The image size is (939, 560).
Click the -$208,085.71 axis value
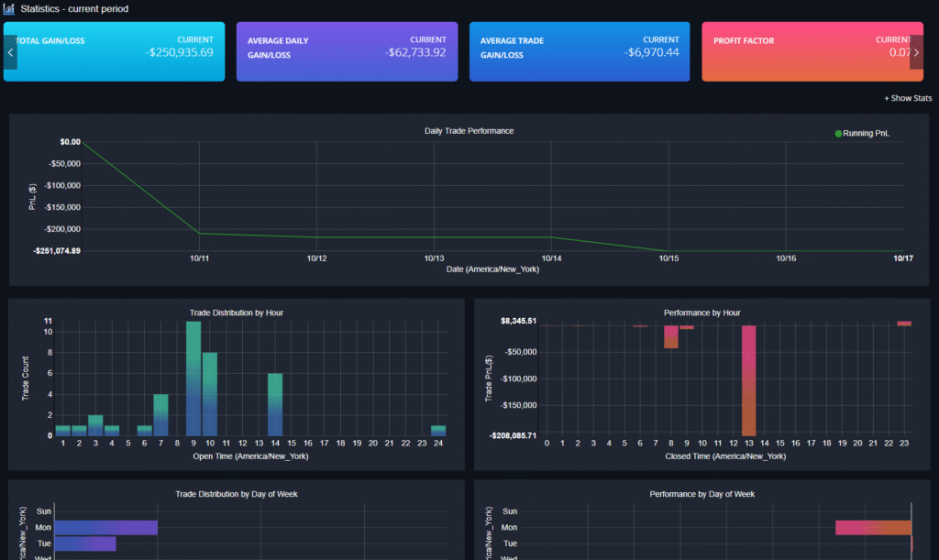pos(514,435)
